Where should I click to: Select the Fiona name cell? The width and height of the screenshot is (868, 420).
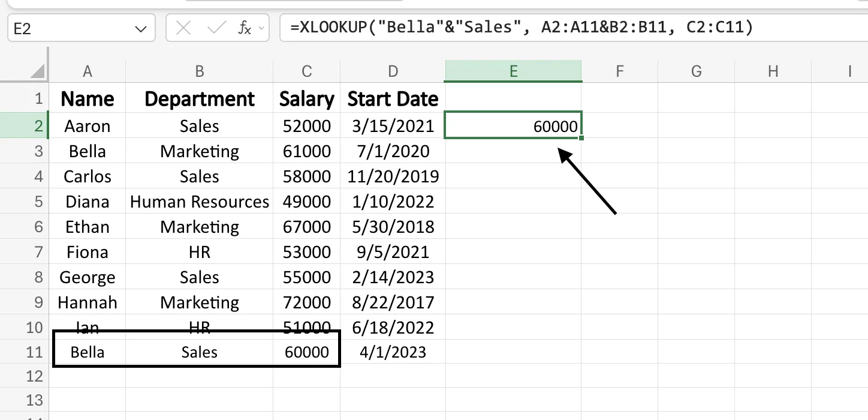[x=88, y=252]
